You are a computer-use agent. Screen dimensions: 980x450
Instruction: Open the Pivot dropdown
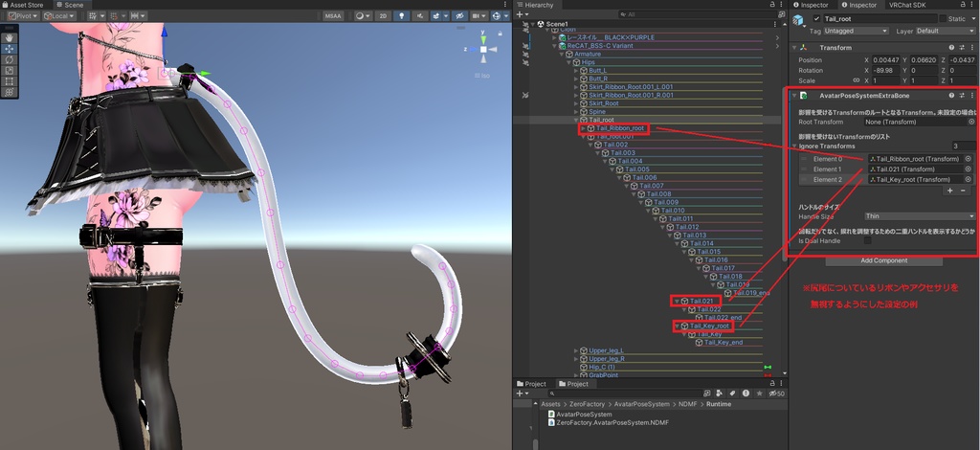click(23, 15)
